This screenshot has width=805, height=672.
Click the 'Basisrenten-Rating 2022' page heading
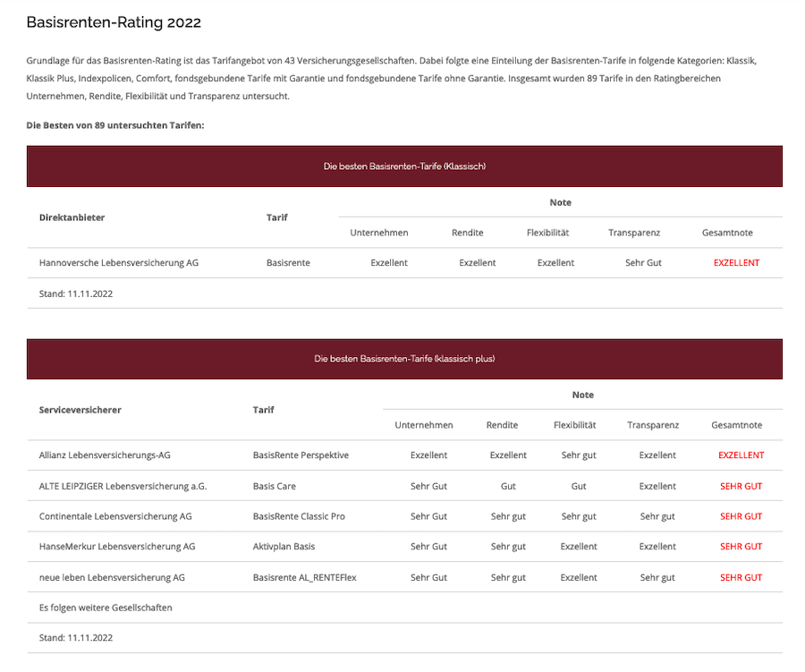point(114,22)
